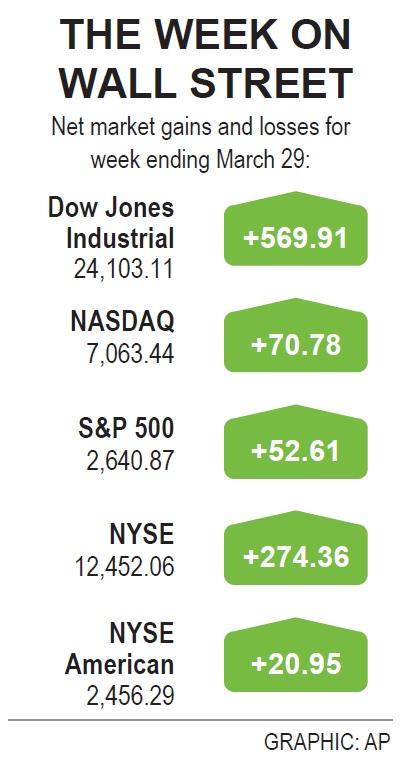Select the NASDAQ index label
The height and width of the screenshot is (766, 403).
[x=123, y=321]
